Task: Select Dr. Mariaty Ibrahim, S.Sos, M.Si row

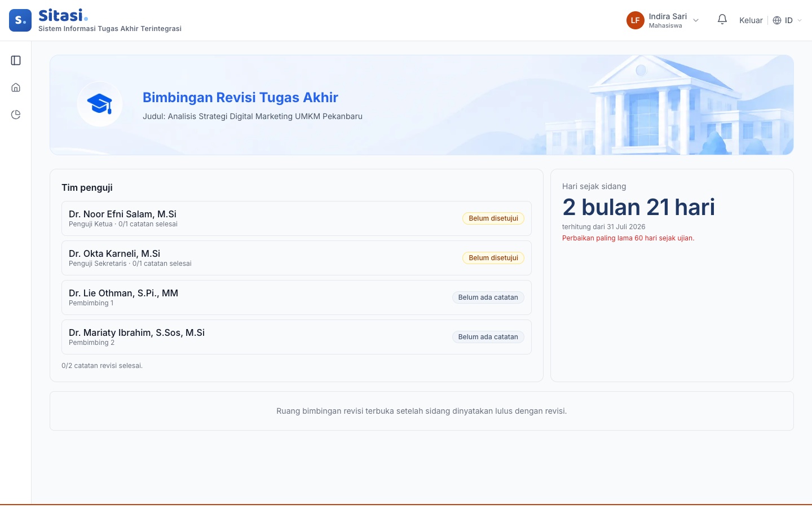Action: pos(297,337)
